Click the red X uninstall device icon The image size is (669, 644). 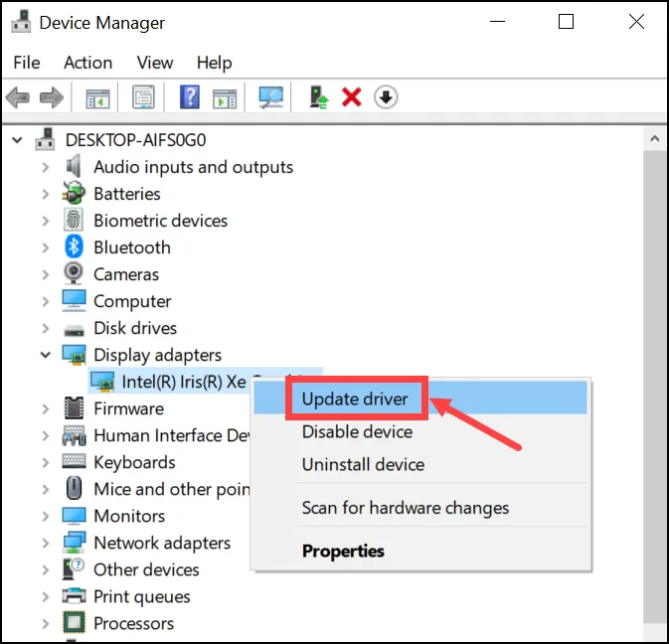pyautogui.click(x=352, y=97)
